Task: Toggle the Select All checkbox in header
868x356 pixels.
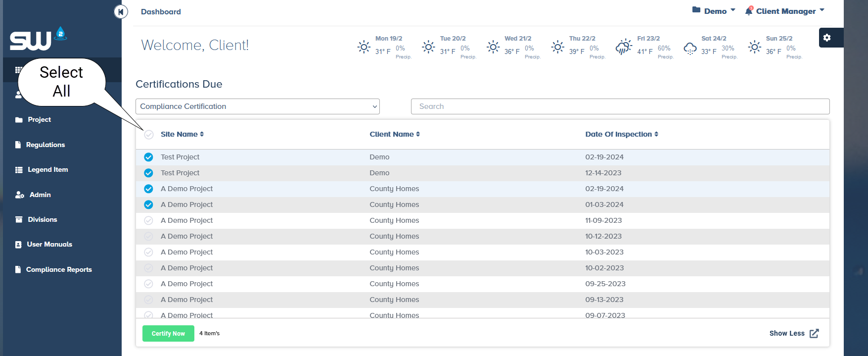Action: click(x=149, y=135)
